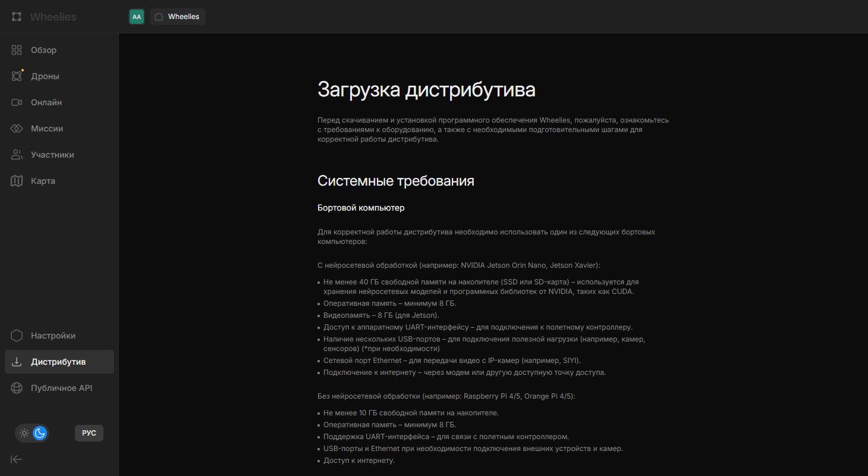This screenshot has width=868, height=476.
Task: Select the dark theme moon toggle
Action: [x=40, y=433]
